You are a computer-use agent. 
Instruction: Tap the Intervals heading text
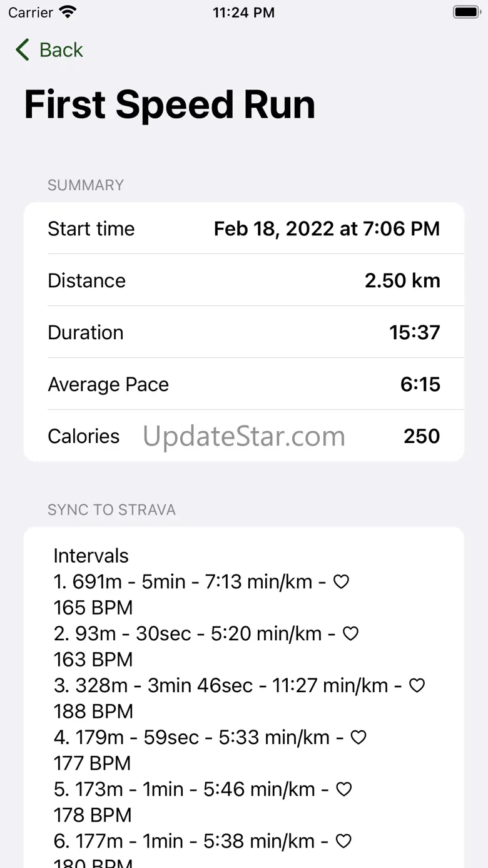(91, 556)
